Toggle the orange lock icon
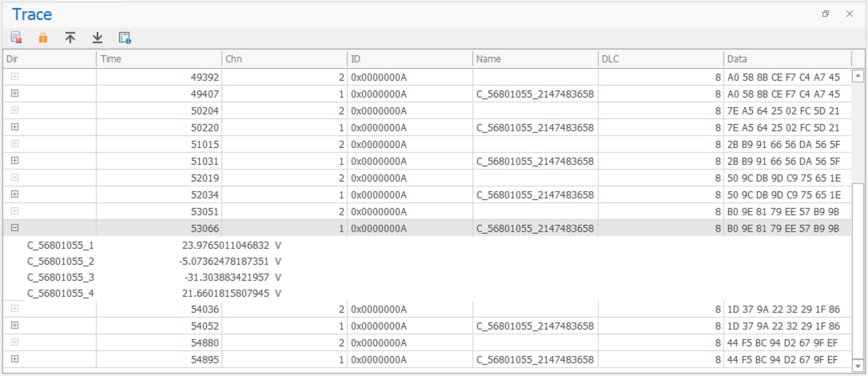Screen dimensions: 868x376 43,37
